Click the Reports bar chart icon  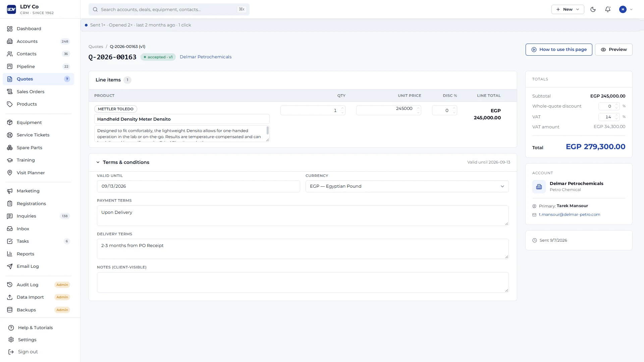click(10, 254)
